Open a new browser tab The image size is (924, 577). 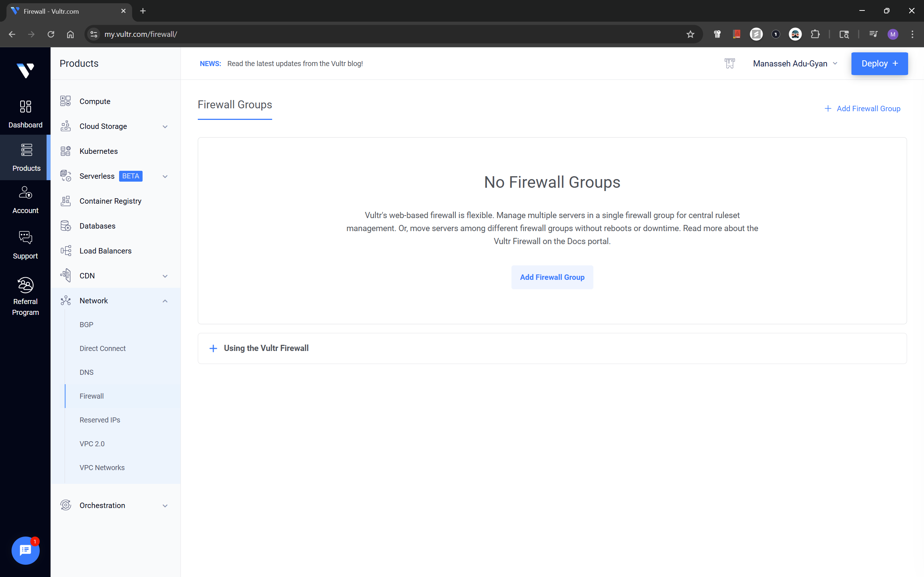143,11
